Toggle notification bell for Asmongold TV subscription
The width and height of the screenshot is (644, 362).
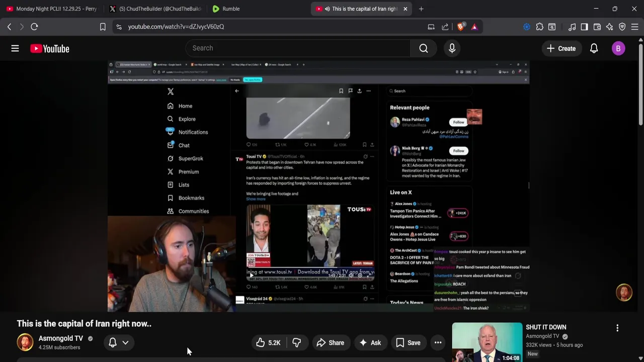pos(113,342)
